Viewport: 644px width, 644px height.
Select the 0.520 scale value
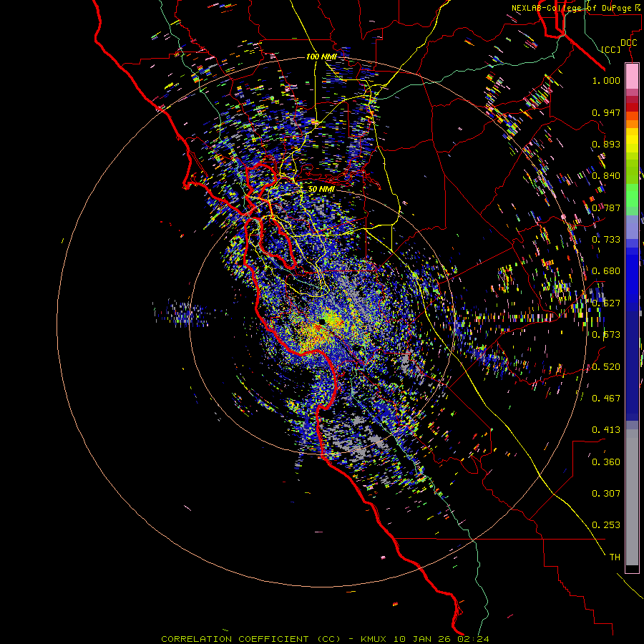tap(606, 367)
